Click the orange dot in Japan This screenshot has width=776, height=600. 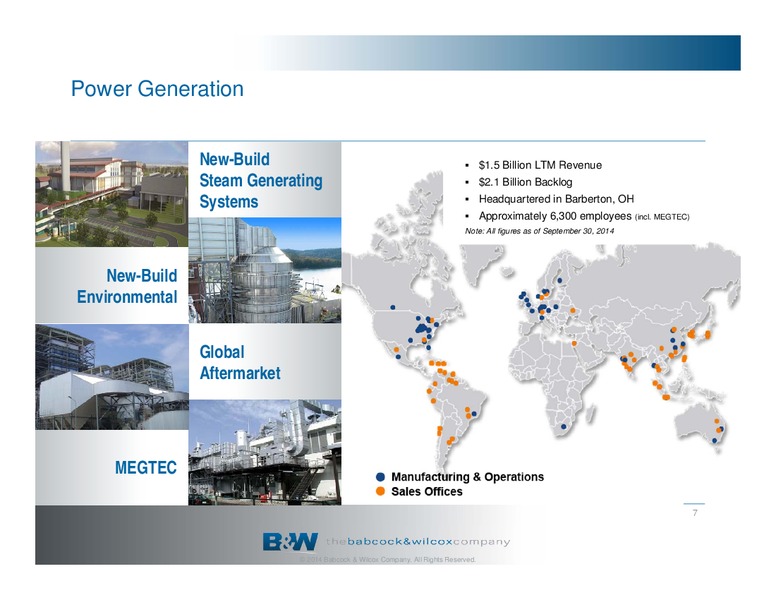pyautogui.click(x=707, y=335)
